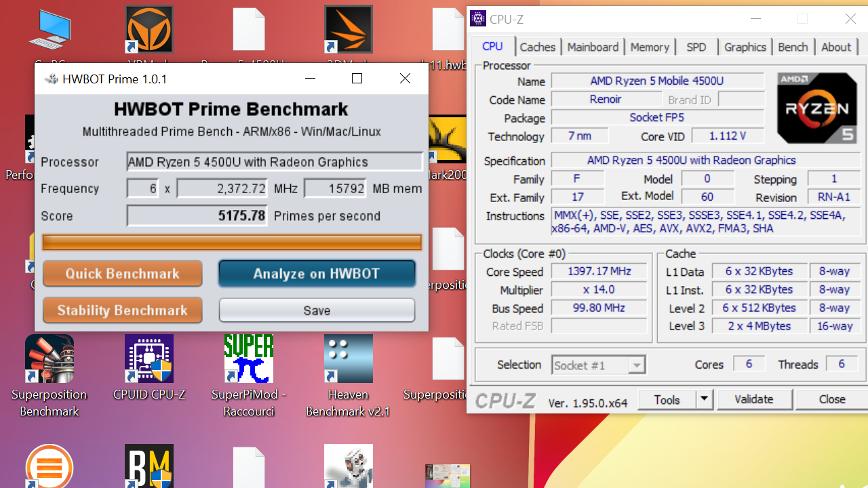Screen dimensions: 868x488
Task: Click the CPU-Z Close button
Action: point(832,399)
